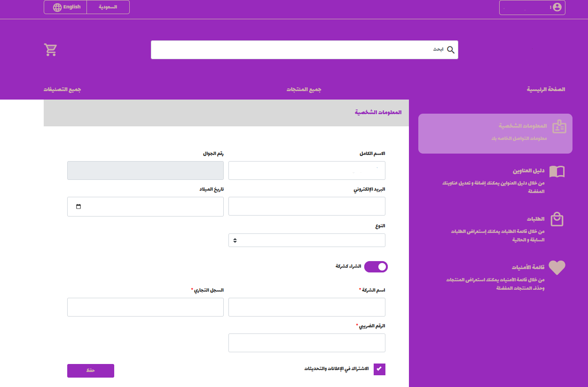Click the حفظ save button
This screenshot has height=387, width=588.
(x=90, y=371)
